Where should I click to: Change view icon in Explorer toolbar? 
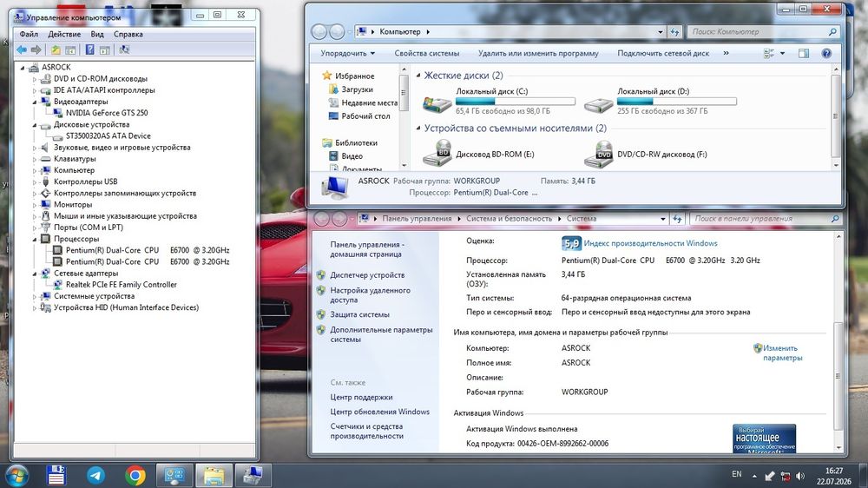coord(769,53)
